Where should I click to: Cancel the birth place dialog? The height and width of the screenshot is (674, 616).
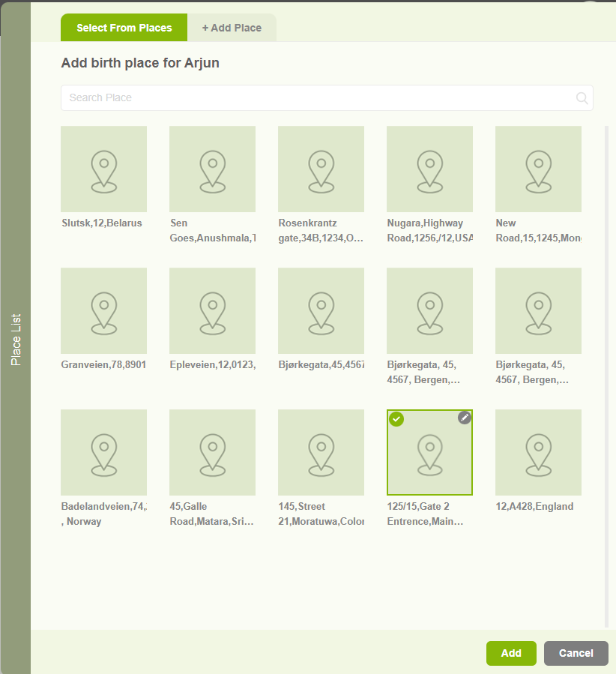pos(576,653)
